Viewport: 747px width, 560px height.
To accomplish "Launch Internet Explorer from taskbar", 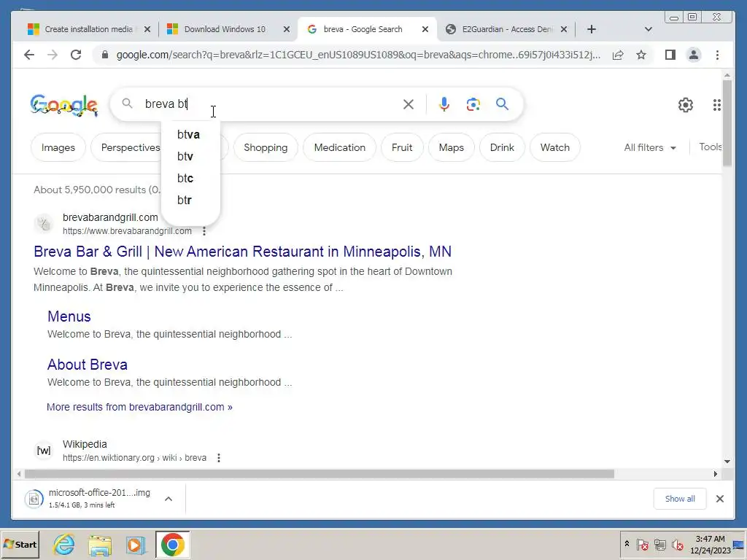I will pyautogui.click(x=64, y=544).
